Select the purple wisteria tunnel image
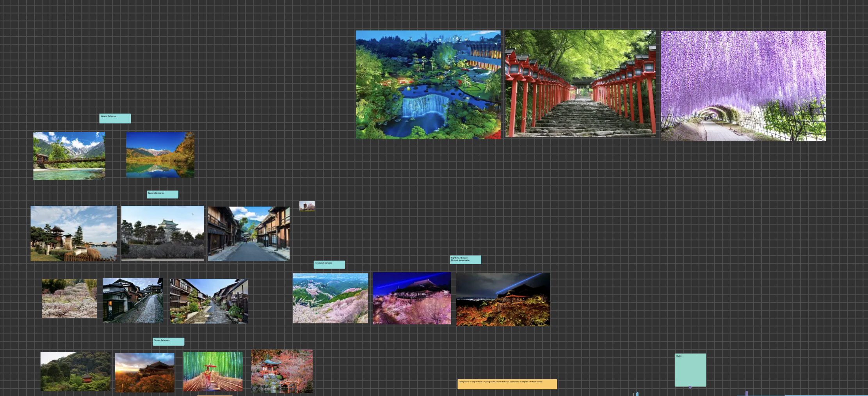Screen dimensions: 868x396 (x=743, y=86)
